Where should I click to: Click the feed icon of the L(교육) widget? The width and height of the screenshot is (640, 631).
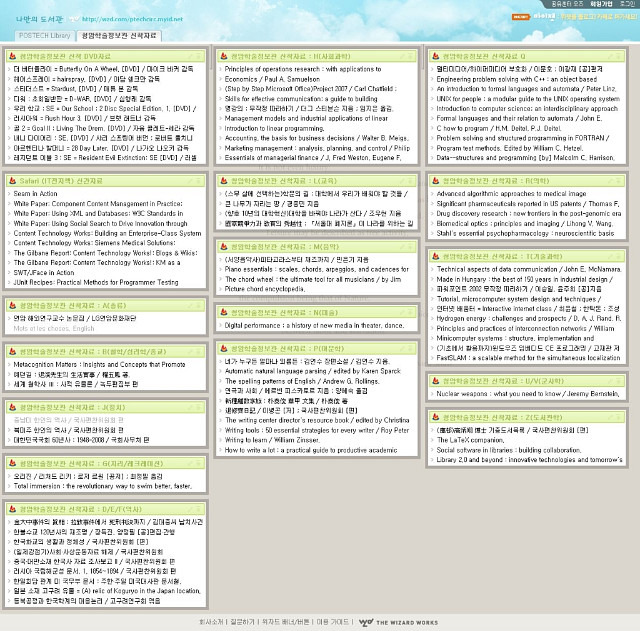click(x=224, y=180)
